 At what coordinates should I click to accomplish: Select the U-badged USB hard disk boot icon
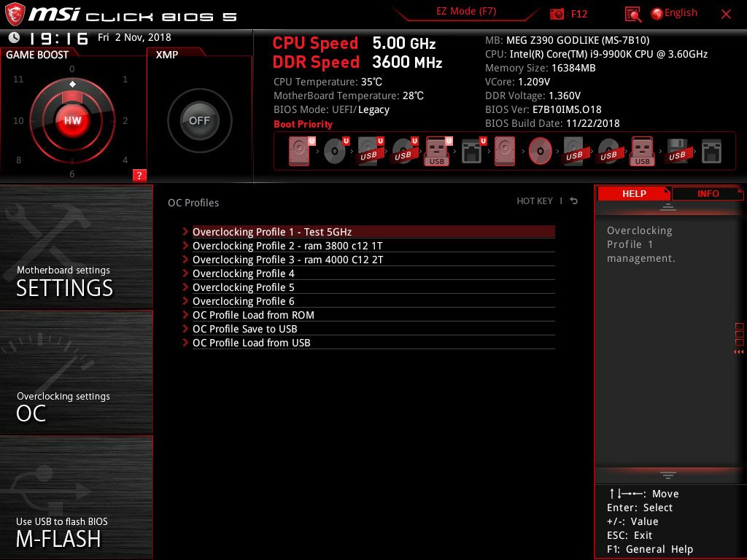point(370,151)
